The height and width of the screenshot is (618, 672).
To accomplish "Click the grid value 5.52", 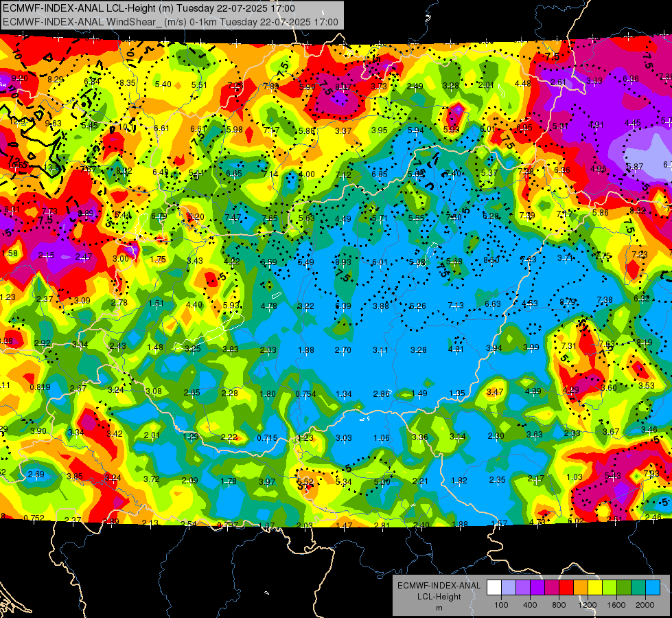I will 305,481.
